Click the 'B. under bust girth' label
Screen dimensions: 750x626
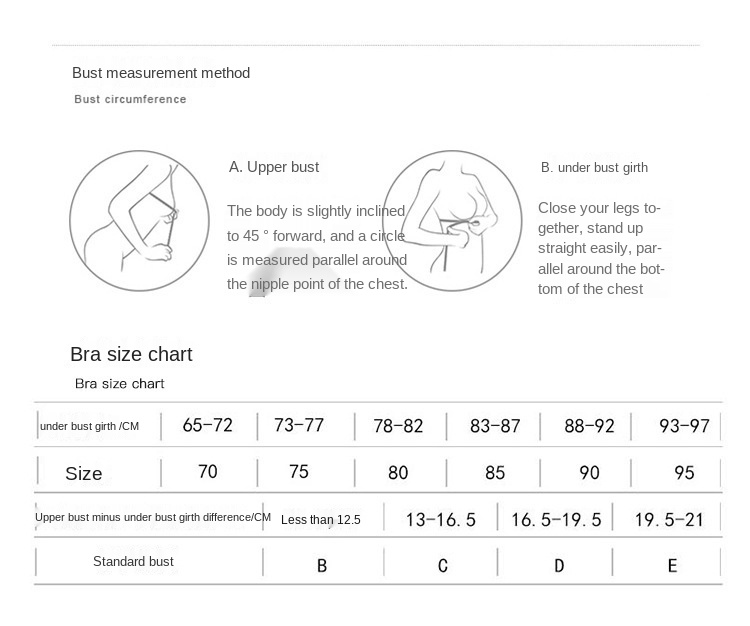pyautogui.click(x=594, y=167)
